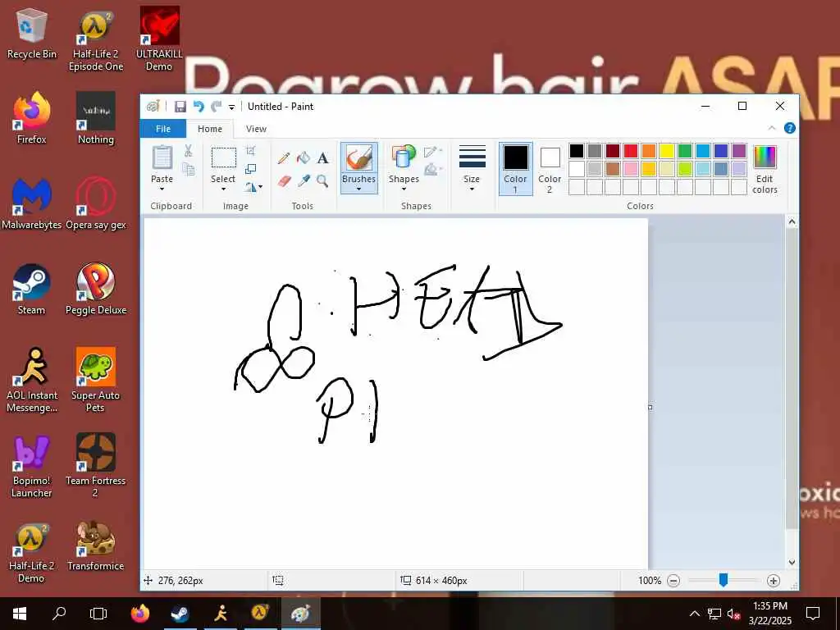Activate Color 2 background selector
This screenshot has height=630, width=840.
[550, 169]
